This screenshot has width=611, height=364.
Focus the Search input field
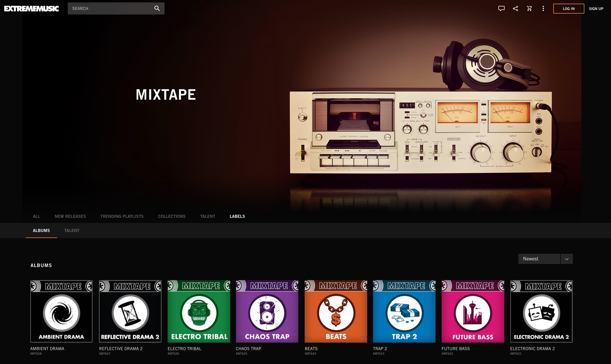(x=111, y=9)
